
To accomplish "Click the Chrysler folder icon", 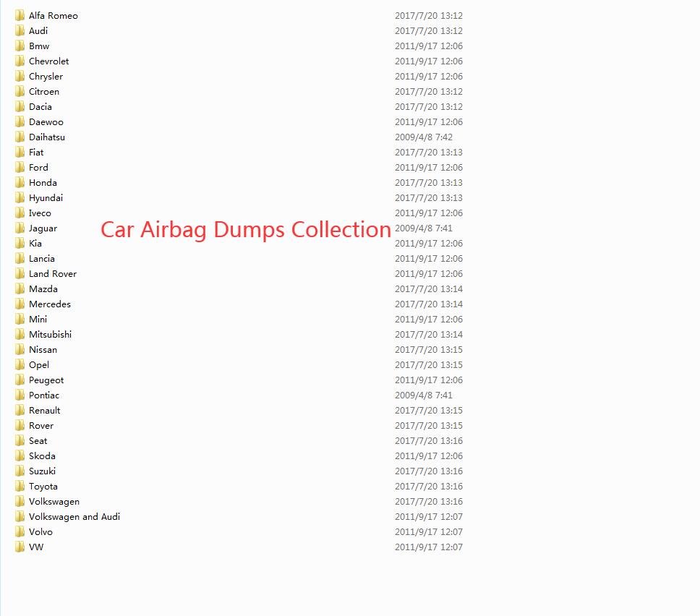I will click(x=20, y=77).
